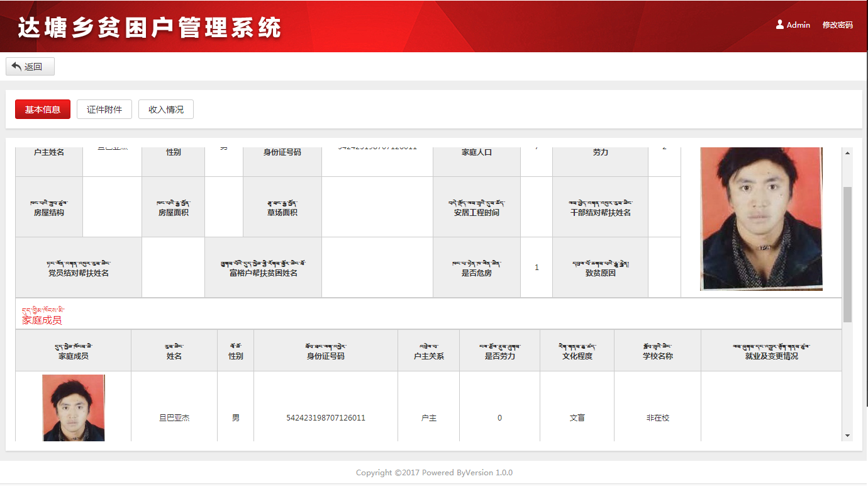
Task: Click the empty 房屋结构 value cell
Action: coord(112,206)
